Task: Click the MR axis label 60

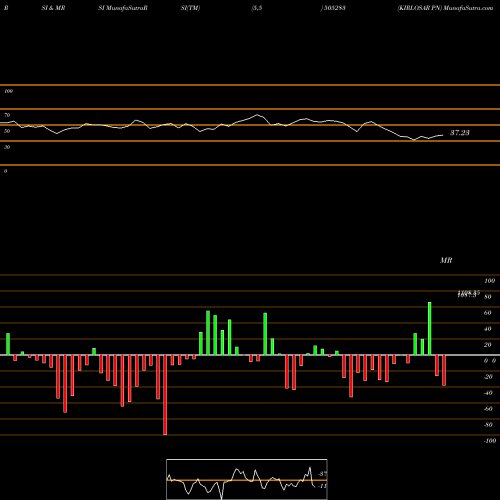Action: (488, 313)
